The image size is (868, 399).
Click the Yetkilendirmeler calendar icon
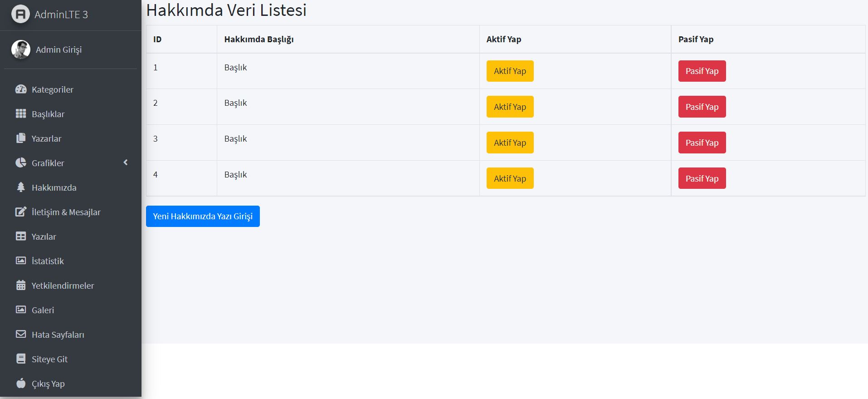[x=21, y=285]
